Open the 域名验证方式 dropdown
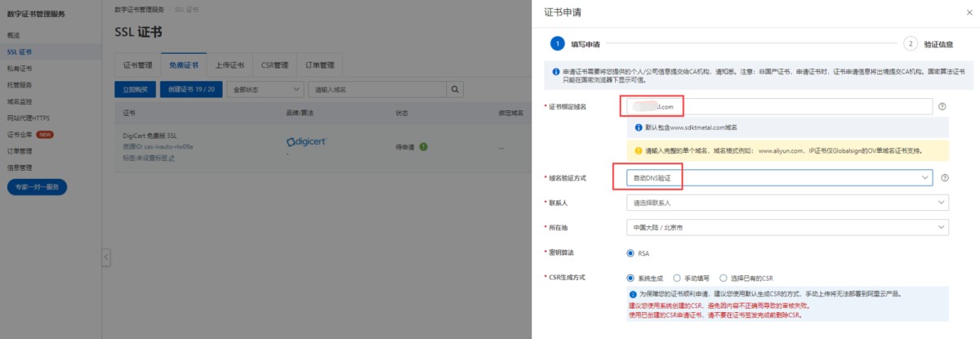The image size is (980, 339). [x=778, y=177]
